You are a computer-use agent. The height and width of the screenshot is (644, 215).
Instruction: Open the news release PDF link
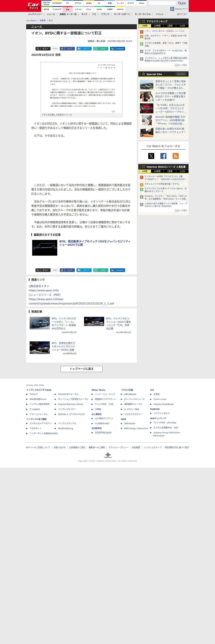point(71,301)
